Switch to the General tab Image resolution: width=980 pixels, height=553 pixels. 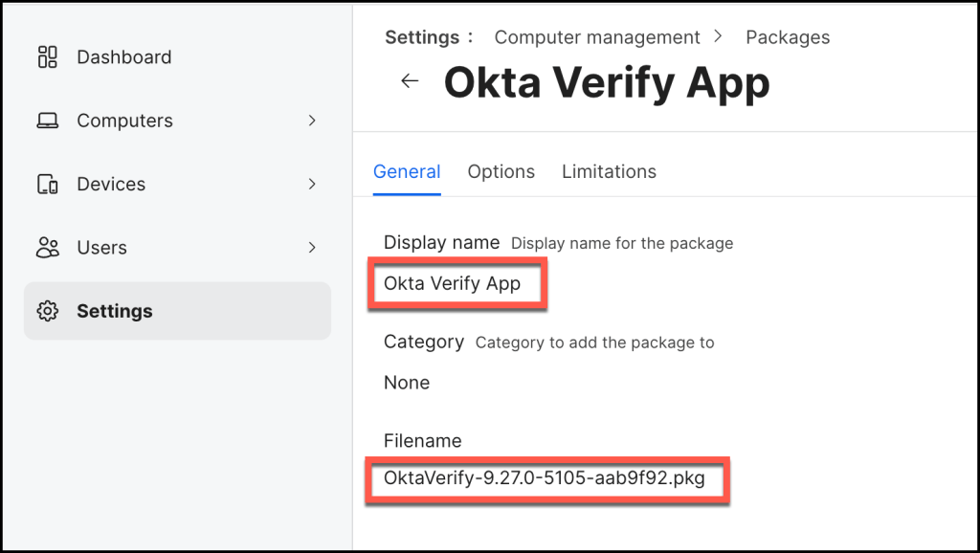click(407, 172)
